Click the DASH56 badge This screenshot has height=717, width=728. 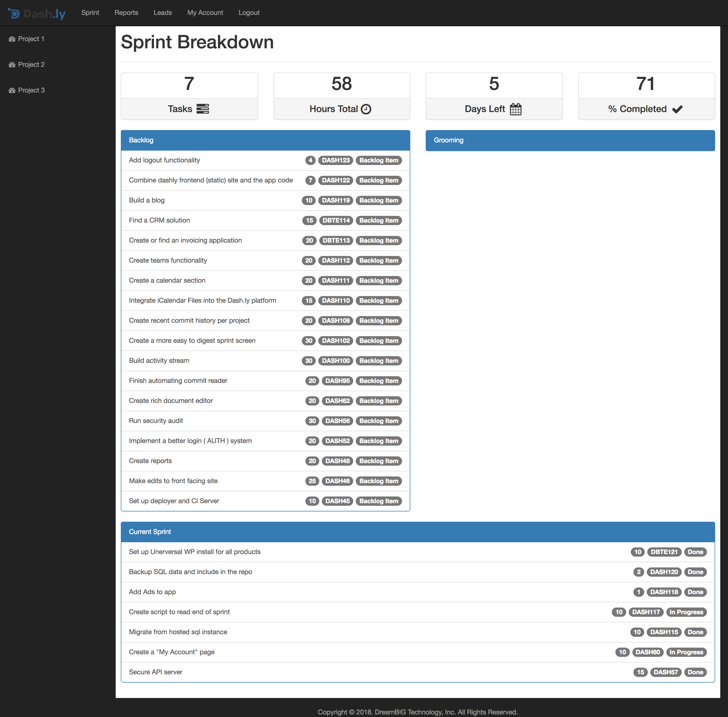(338, 421)
